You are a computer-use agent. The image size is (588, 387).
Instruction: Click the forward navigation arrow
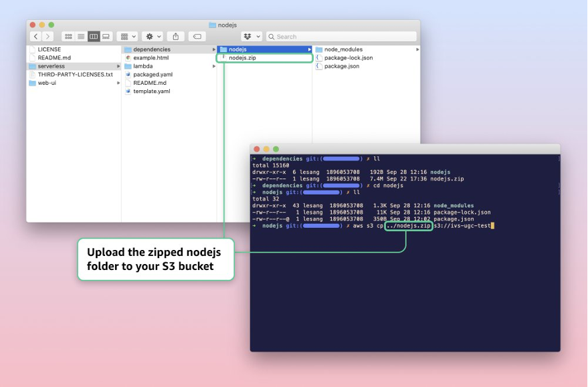(x=47, y=36)
